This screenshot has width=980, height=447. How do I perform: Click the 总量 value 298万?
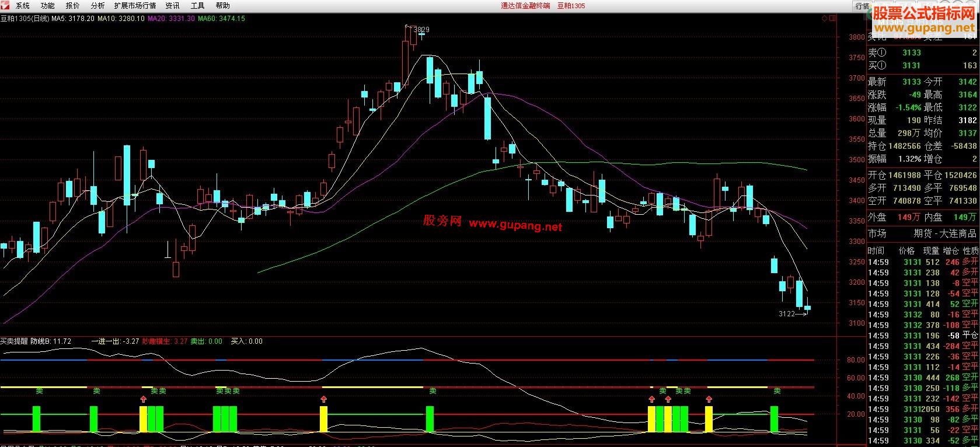pyautogui.click(x=909, y=133)
